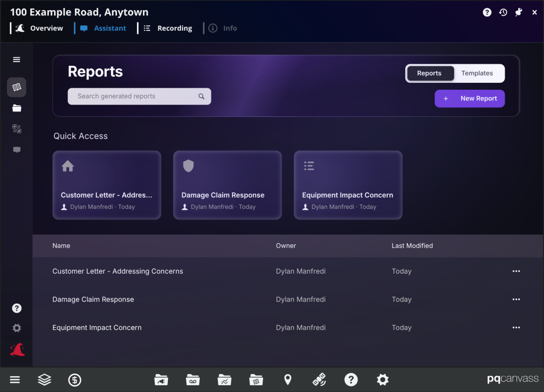
Task: Open sidebar settings gear
Action: [16, 328]
